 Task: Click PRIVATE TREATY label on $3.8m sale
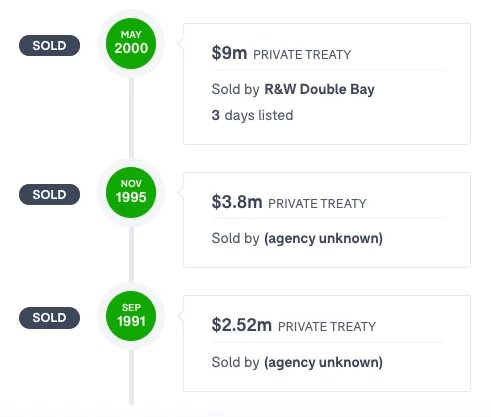(317, 204)
